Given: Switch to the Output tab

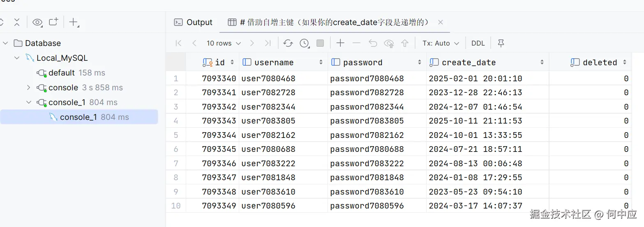Looking at the screenshot, I should (x=193, y=22).
